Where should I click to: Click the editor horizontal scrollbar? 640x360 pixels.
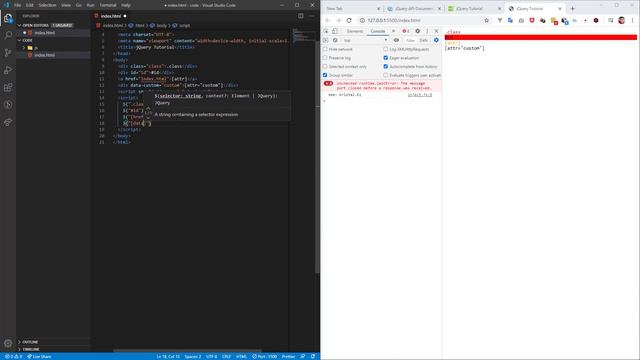[x=188, y=351]
